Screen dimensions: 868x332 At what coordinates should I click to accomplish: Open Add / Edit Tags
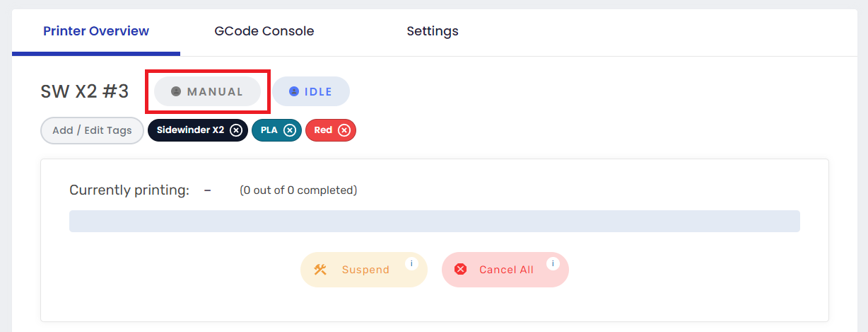click(x=92, y=130)
